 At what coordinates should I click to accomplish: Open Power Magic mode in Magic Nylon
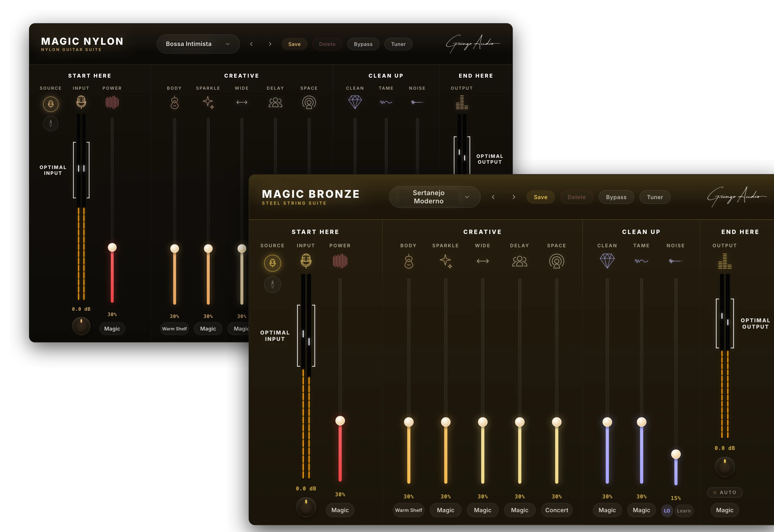(112, 329)
